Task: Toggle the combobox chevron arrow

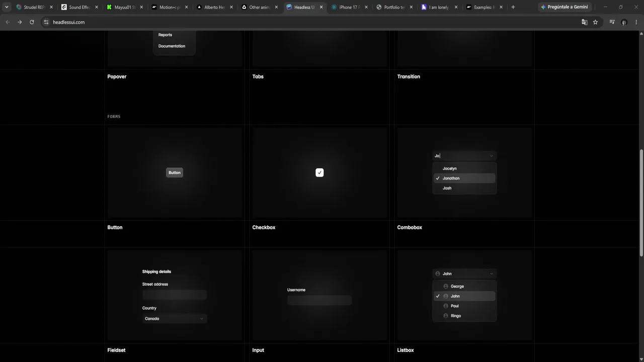Action: pos(492,156)
